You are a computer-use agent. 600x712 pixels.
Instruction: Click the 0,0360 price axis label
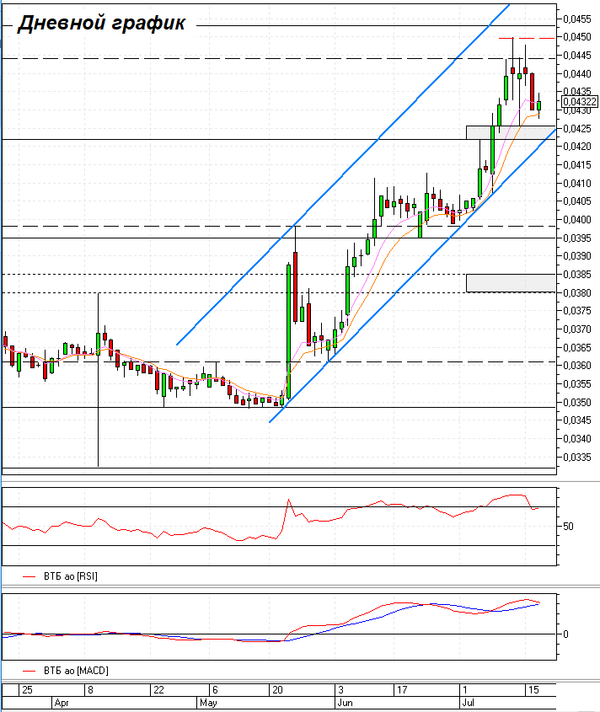pos(577,366)
